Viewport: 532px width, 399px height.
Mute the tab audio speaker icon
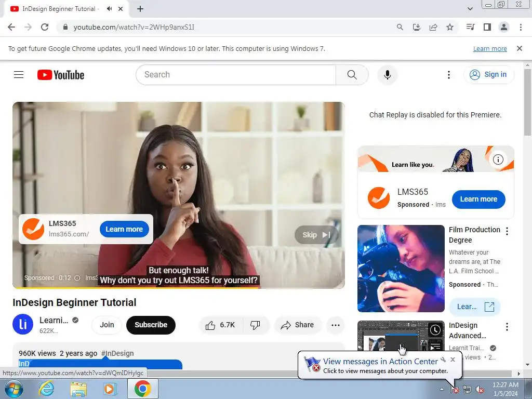109,9
